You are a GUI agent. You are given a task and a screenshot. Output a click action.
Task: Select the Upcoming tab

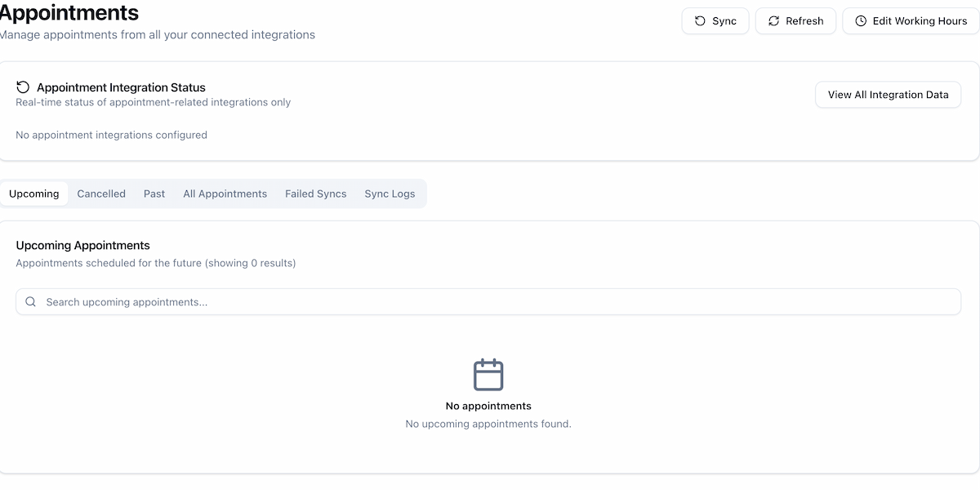[x=33, y=194]
